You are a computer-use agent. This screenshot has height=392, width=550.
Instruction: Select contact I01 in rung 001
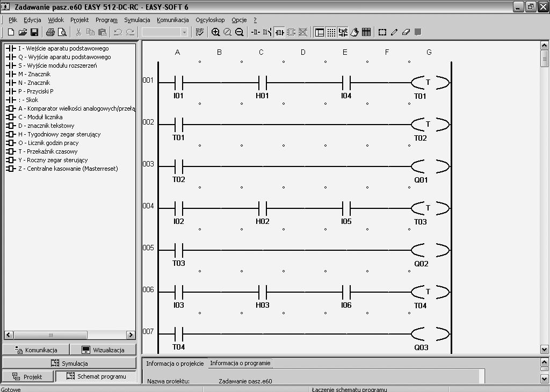[178, 83]
